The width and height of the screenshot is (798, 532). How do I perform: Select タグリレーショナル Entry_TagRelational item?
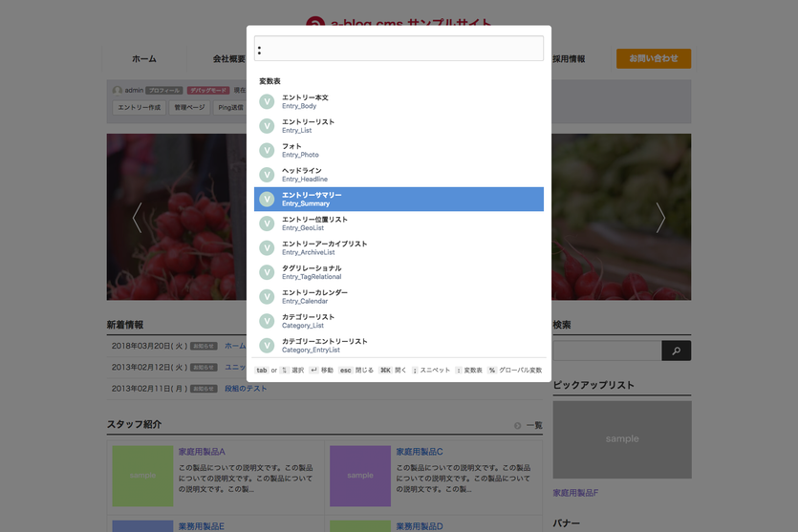pos(399,272)
